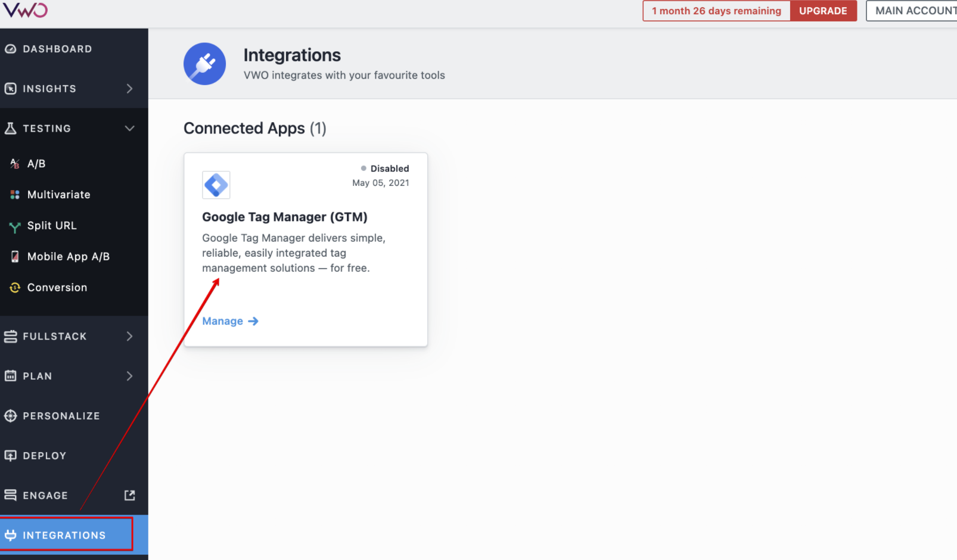Click the Mobile App A/B phone icon

click(15, 256)
